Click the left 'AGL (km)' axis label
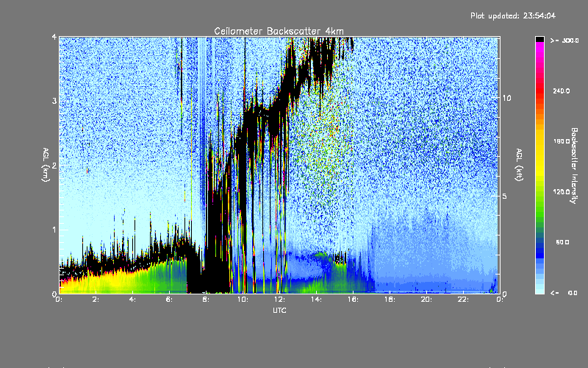 [x=46, y=165]
